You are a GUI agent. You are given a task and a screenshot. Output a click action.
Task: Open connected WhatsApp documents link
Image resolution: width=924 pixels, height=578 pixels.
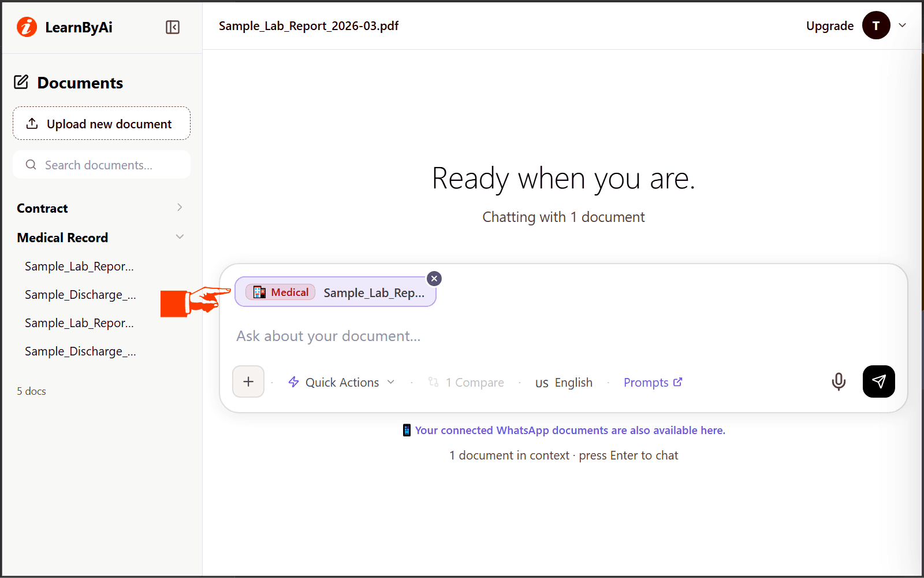tap(570, 430)
